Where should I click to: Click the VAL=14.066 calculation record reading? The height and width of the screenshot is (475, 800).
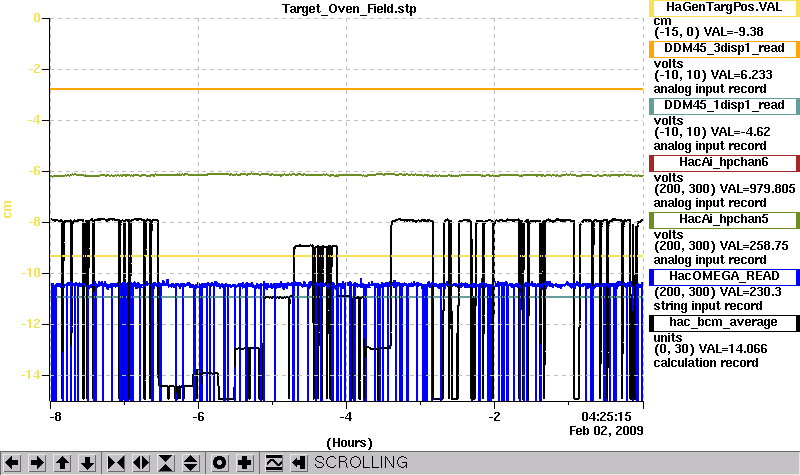[x=733, y=349]
